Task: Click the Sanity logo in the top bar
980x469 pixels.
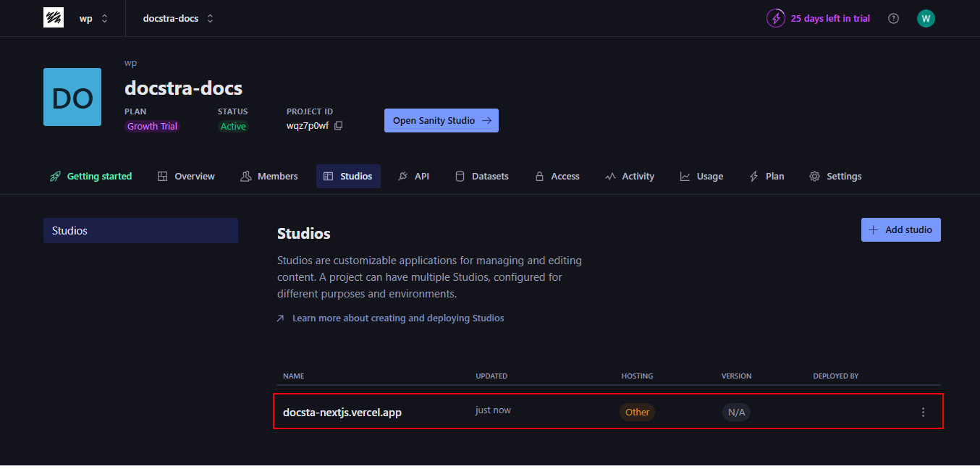Action: [54, 17]
